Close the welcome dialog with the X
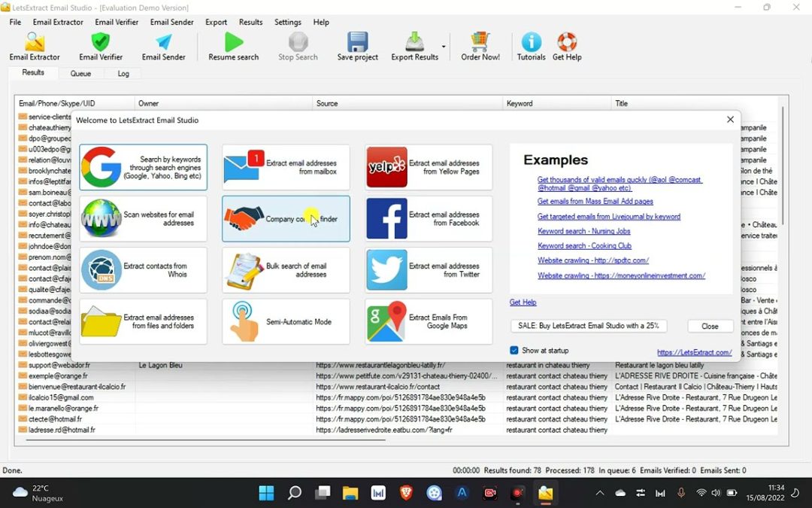 point(730,120)
